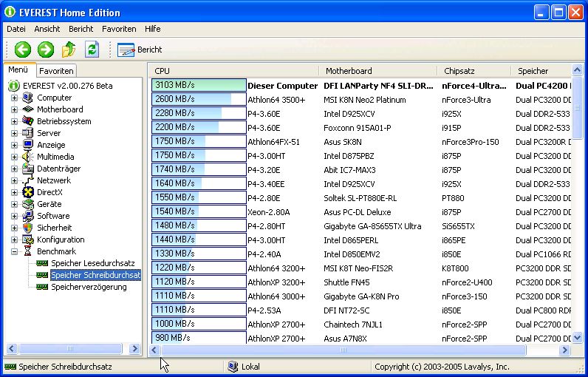Open the Ansicht menu

click(x=47, y=29)
